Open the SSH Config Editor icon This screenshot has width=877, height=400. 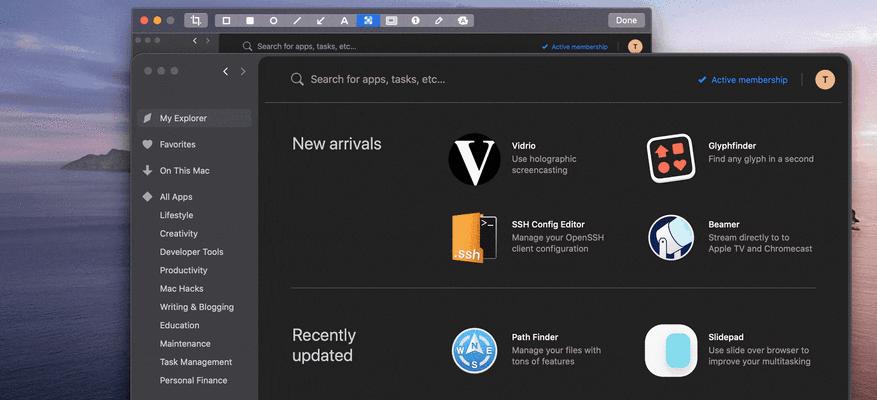(474, 237)
